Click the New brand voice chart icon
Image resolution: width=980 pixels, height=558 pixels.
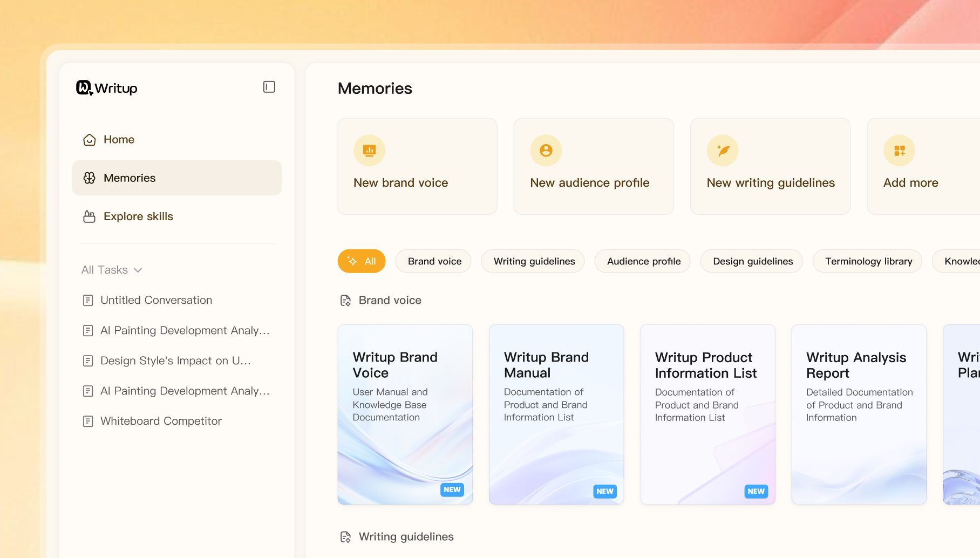coord(369,151)
